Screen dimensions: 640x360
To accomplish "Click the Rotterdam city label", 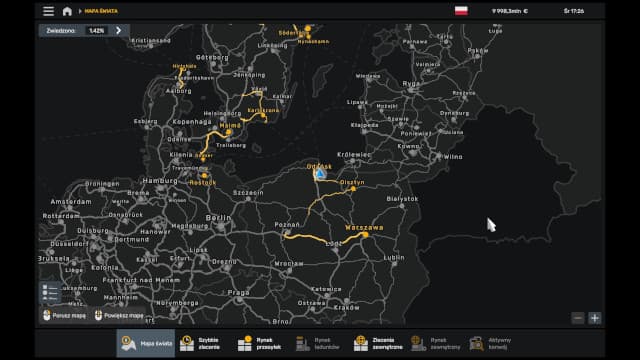I will coord(61,216).
